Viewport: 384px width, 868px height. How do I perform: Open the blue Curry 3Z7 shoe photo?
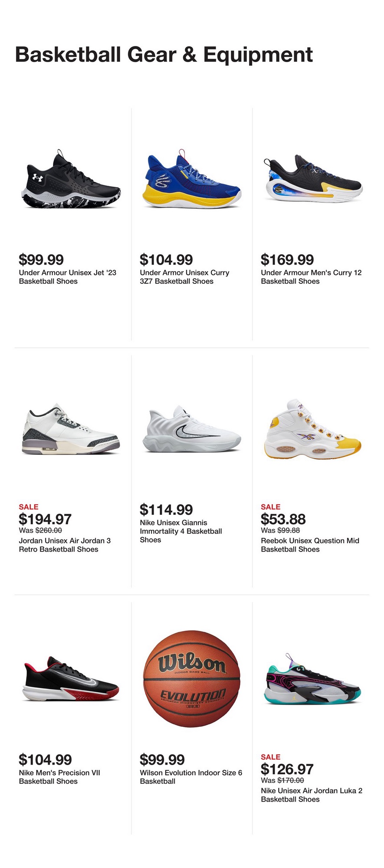point(191,180)
